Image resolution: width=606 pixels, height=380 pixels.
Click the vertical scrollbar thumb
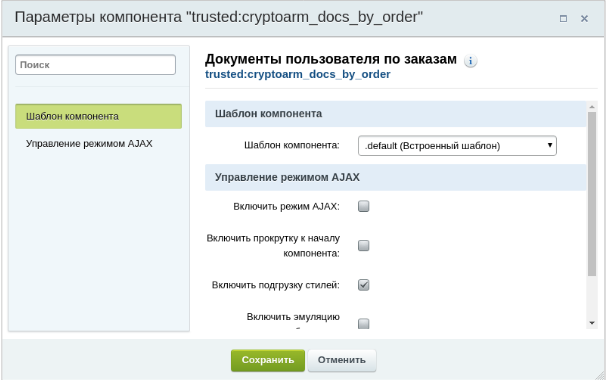[592, 194]
